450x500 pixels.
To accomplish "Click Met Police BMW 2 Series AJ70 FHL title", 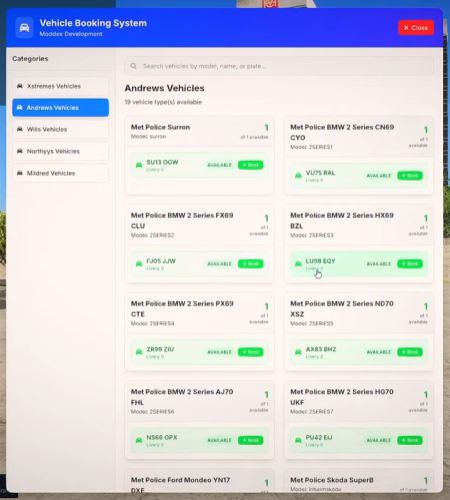I will (x=182, y=397).
